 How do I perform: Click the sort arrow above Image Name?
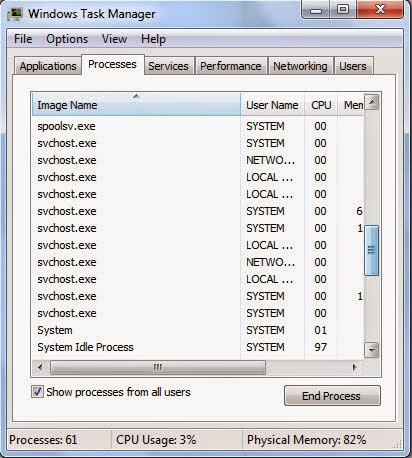(x=136, y=96)
